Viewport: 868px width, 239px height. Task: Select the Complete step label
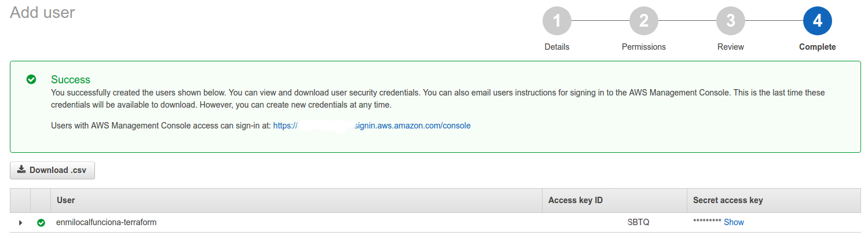point(817,47)
